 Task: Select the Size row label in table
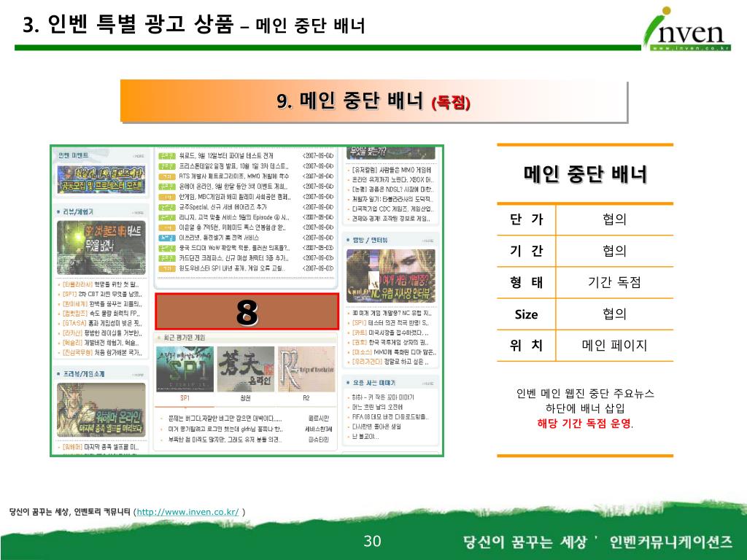(x=527, y=314)
